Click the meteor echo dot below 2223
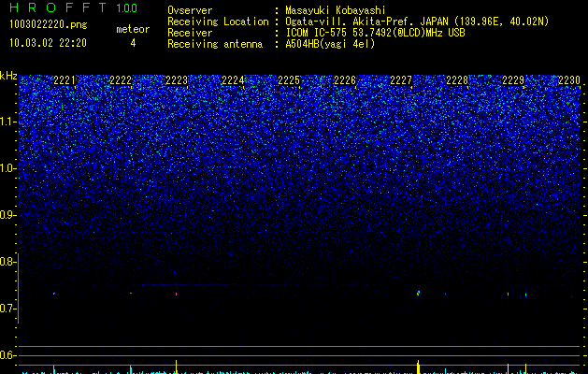 (x=176, y=295)
